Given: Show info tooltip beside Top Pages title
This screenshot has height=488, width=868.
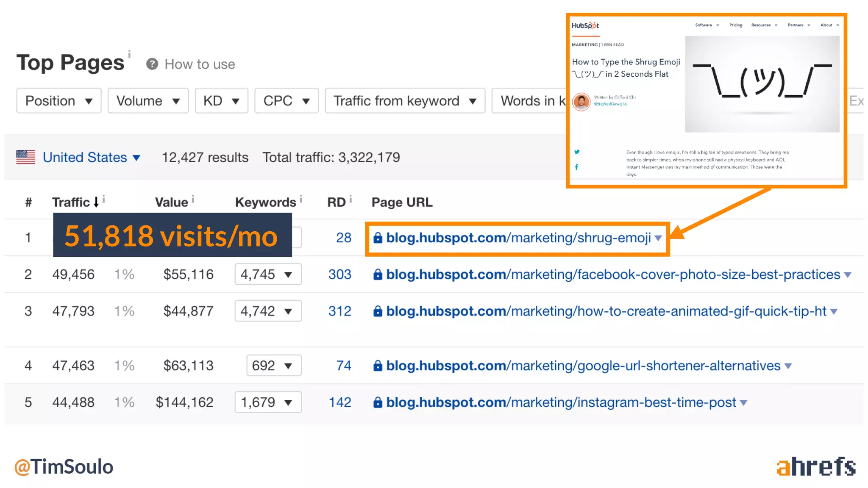Looking at the screenshot, I should [x=129, y=54].
